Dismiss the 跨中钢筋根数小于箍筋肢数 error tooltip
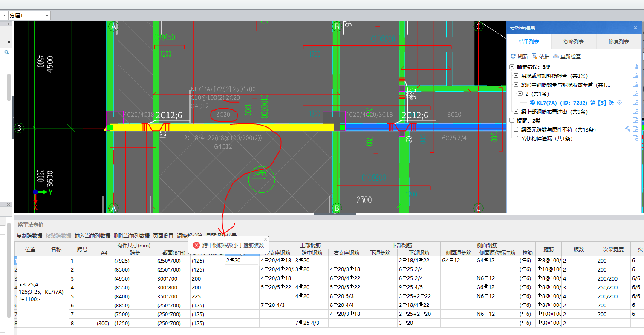Screen dimensions: 644x335 (266, 239)
